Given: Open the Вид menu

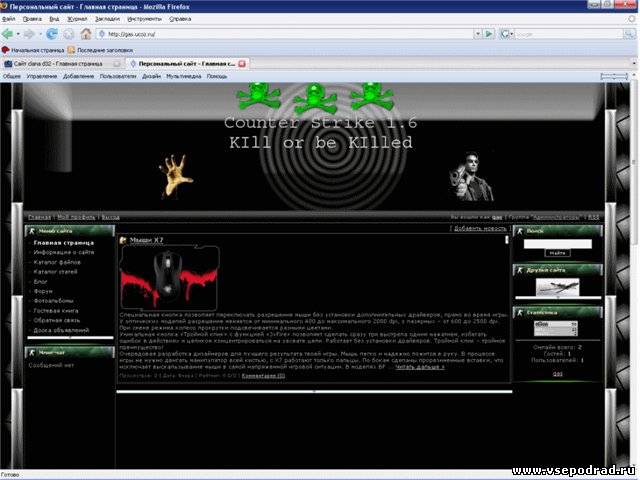Looking at the screenshot, I should (54, 19).
